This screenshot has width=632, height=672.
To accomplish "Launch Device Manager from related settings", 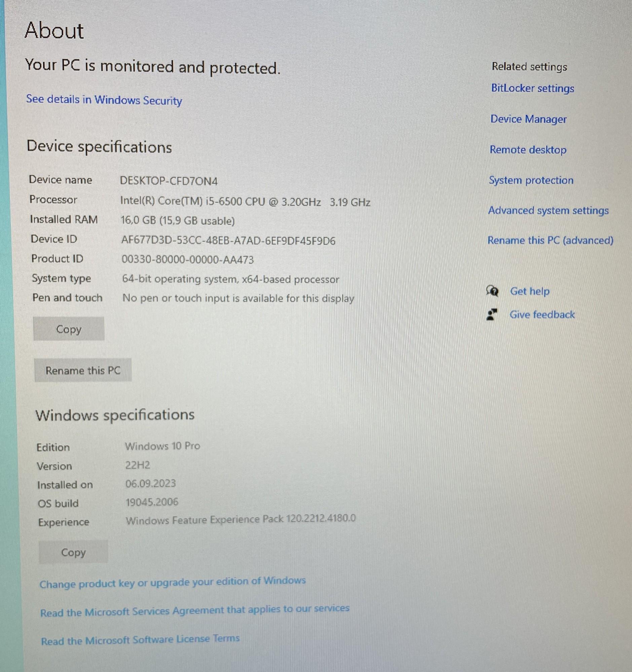I will click(x=528, y=119).
